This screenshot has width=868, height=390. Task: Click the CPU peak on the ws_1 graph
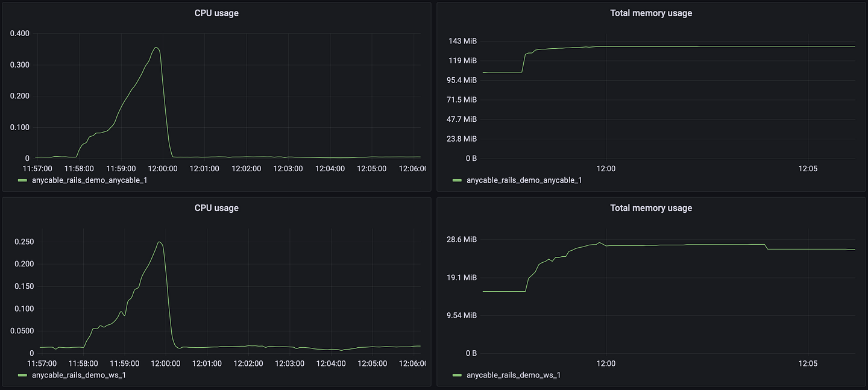159,242
